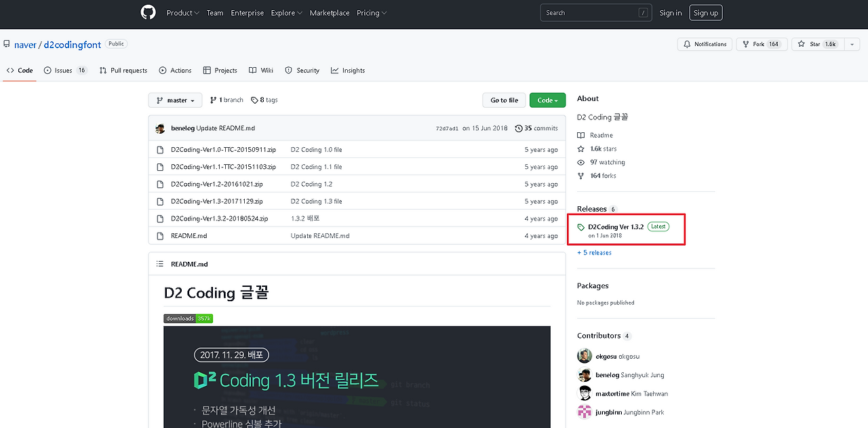This screenshot has width=868, height=428.
Task: Open the + 5 releases link
Action: click(593, 252)
